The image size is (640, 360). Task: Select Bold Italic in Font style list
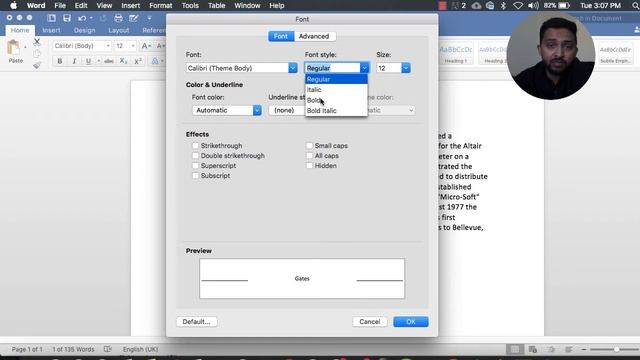click(336, 111)
